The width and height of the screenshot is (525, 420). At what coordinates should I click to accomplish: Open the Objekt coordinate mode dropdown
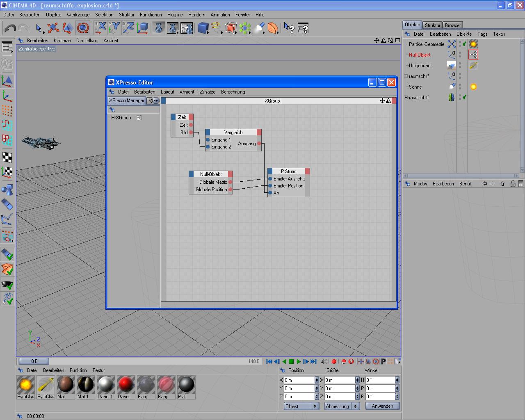[x=301, y=406]
